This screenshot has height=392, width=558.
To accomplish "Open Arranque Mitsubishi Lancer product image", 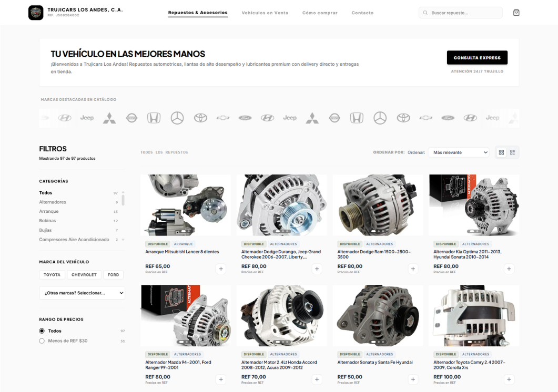I will click(x=186, y=205).
